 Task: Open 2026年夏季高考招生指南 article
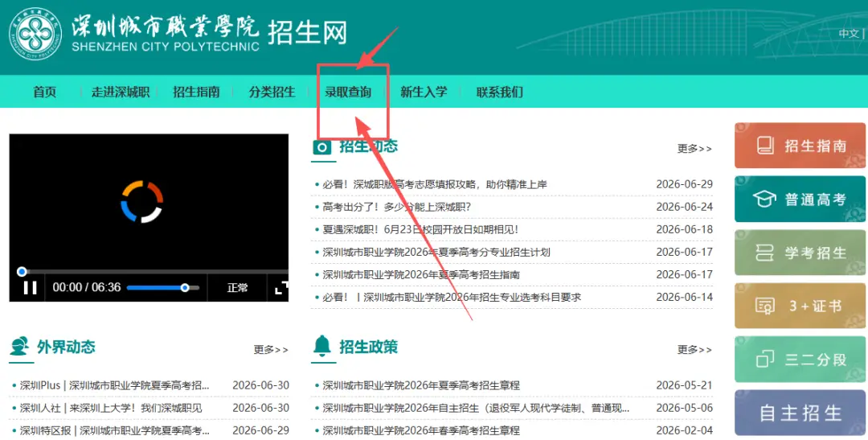pyautogui.click(x=421, y=275)
